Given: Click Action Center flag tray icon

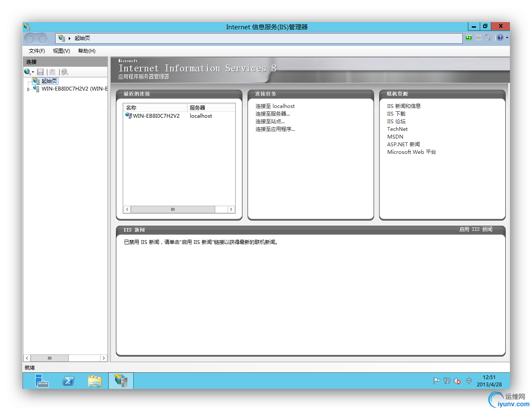Looking at the screenshot, I should point(436,381).
